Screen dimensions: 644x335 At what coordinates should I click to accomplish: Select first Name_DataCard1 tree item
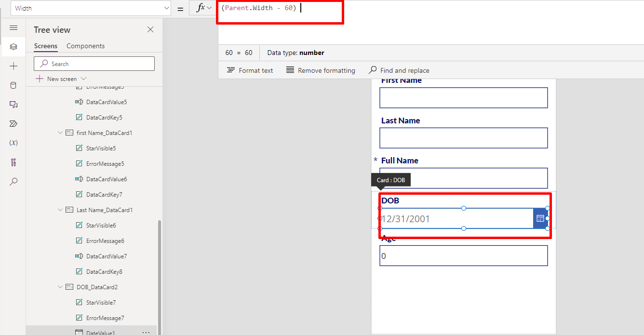tap(104, 133)
